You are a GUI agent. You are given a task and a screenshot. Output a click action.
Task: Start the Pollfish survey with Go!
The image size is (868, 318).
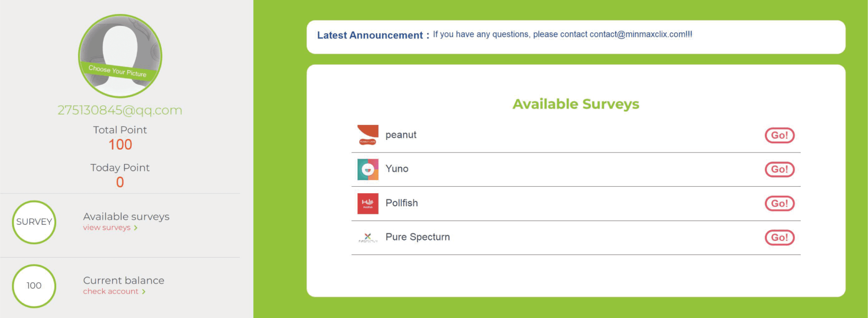pos(779,203)
